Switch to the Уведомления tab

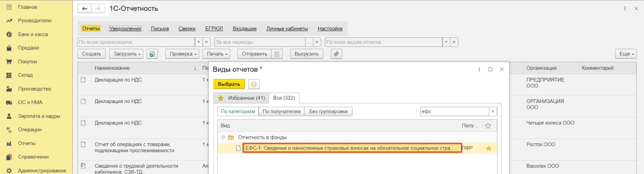(x=125, y=29)
